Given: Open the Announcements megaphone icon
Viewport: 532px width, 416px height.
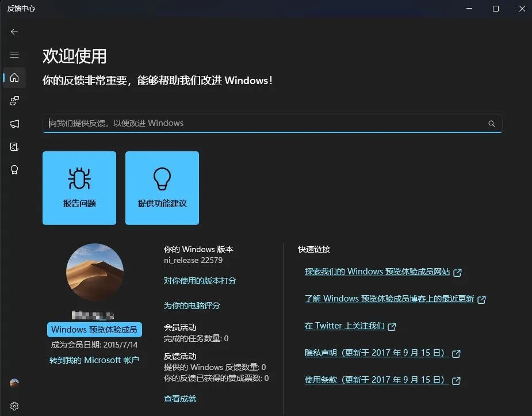Looking at the screenshot, I should [x=14, y=124].
